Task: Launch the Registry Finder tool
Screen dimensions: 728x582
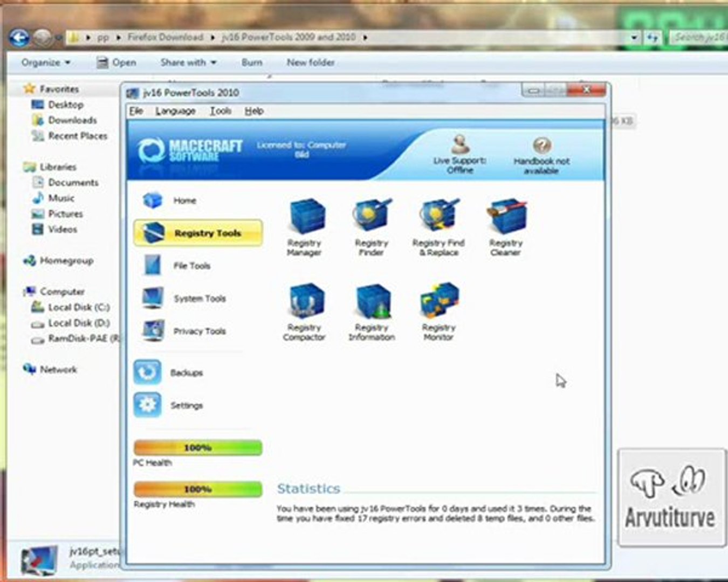Action: point(372,227)
